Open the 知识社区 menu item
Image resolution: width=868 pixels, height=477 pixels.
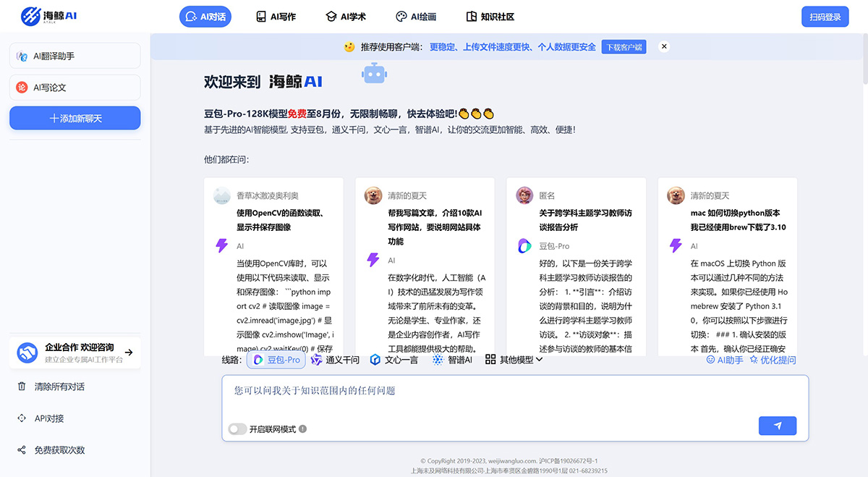click(490, 16)
